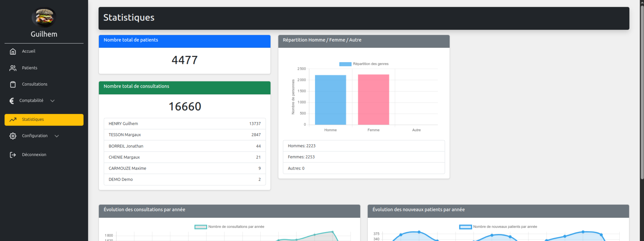The width and height of the screenshot is (644, 241).
Task: Click the Statistiques trend-line icon
Action: point(13,120)
